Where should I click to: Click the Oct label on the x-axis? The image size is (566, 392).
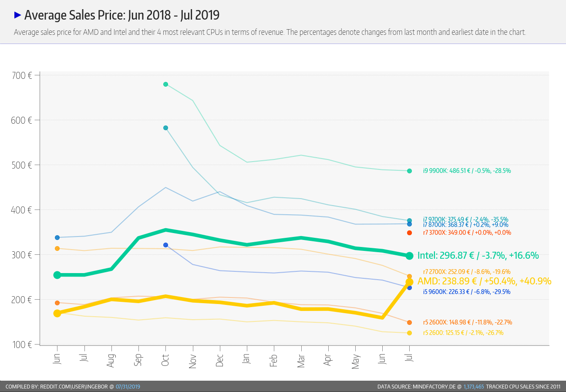(x=165, y=359)
